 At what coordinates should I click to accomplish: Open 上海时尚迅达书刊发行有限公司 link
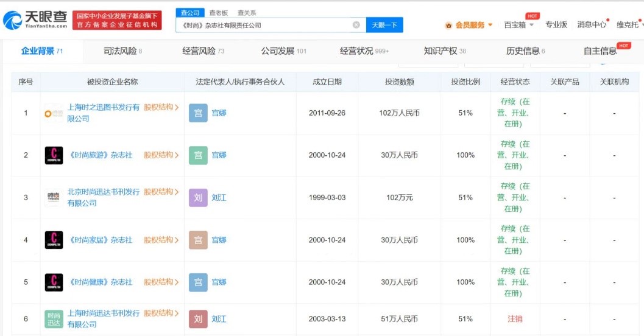(104, 319)
